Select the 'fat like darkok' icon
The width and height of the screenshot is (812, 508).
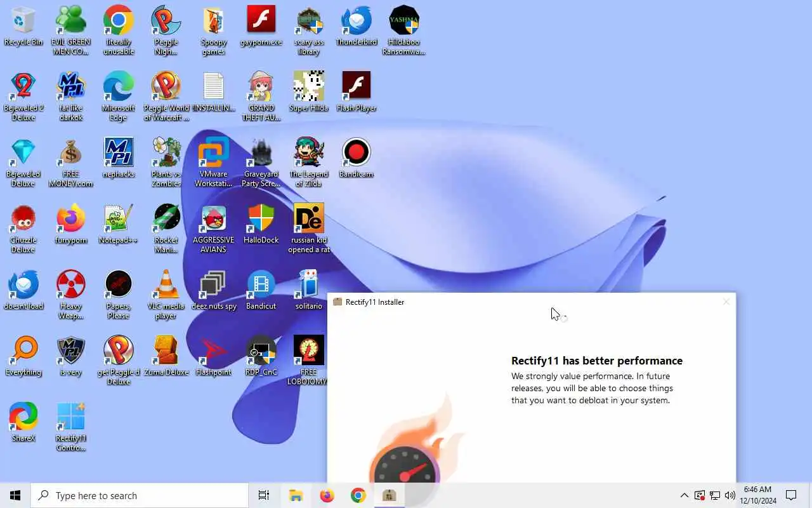[x=71, y=97]
